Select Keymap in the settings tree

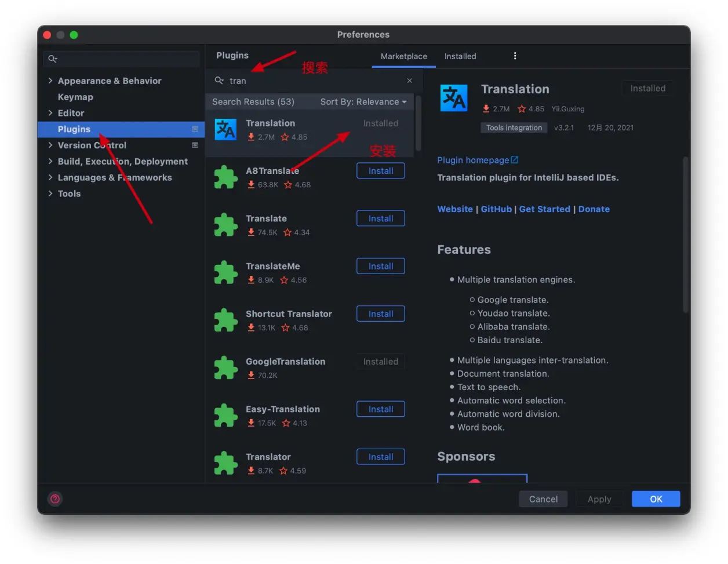(x=75, y=97)
